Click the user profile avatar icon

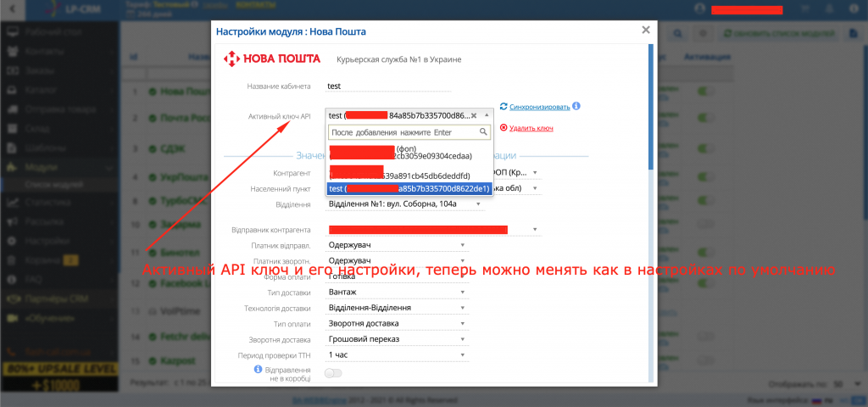click(x=699, y=8)
